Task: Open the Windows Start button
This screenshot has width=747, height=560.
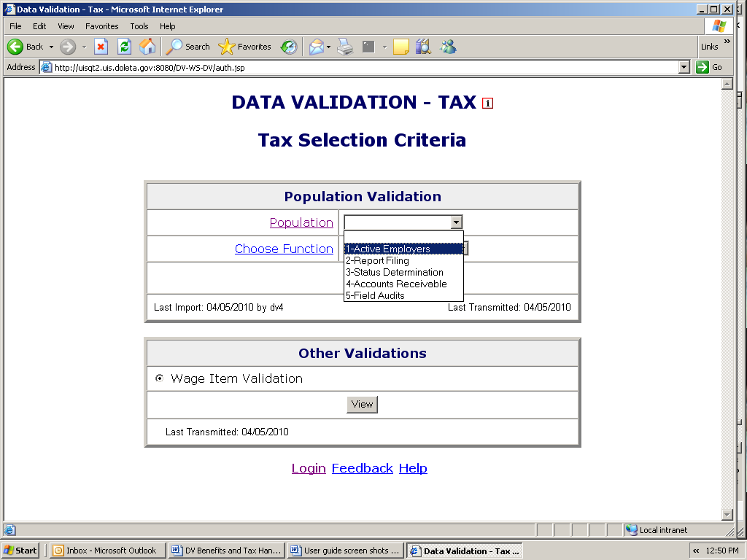Action: tap(20, 551)
